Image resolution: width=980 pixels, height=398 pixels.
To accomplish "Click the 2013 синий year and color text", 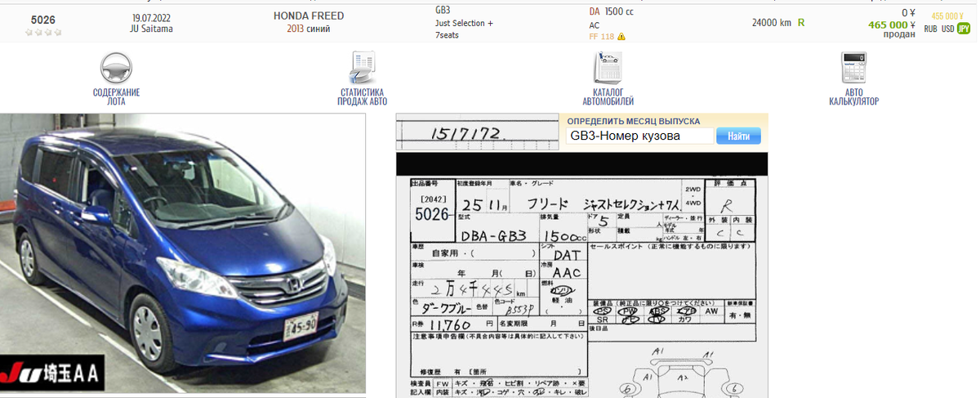I will 308,29.
